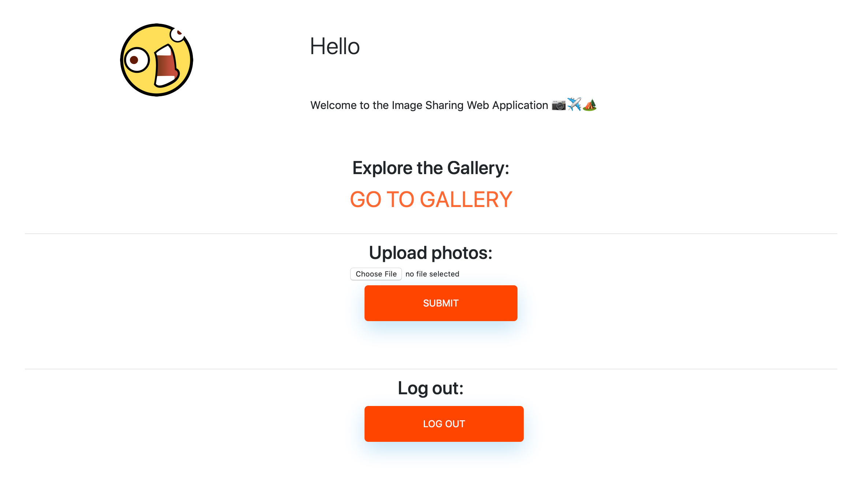863x504 pixels.
Task: Click the small eye at avatar's top edge
Action: tap(178, 35)
